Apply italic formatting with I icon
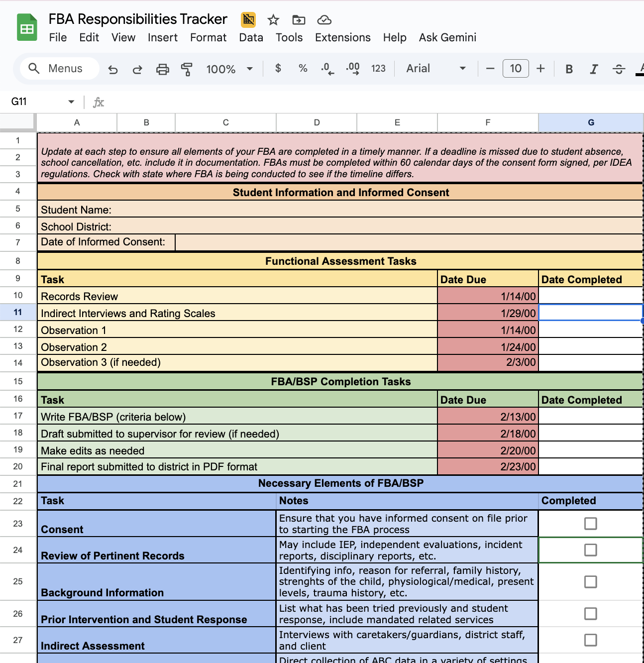The width and height of the screenshot is (644, 663). click(594, 69)
